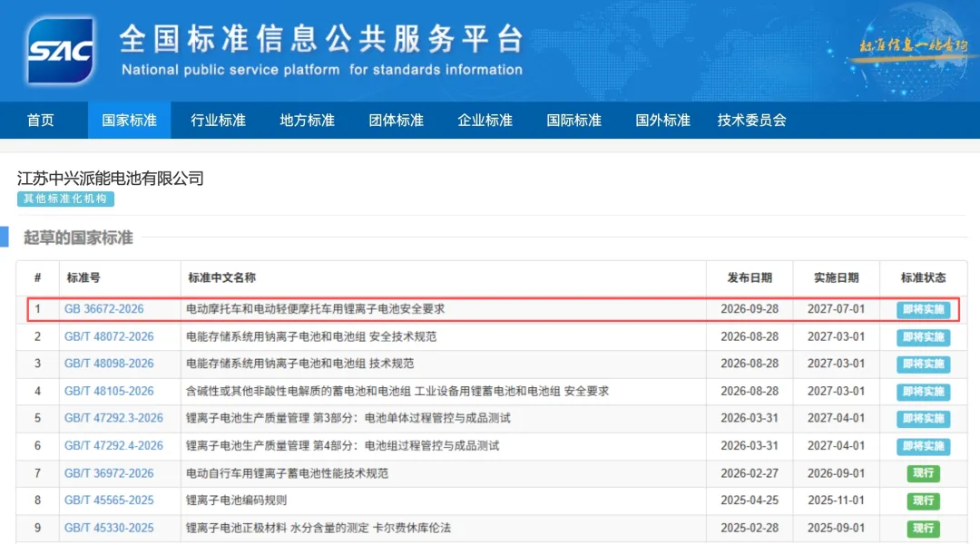
Task: Click GB/T 48105-2026 standard number
Action: click(109, 391)
